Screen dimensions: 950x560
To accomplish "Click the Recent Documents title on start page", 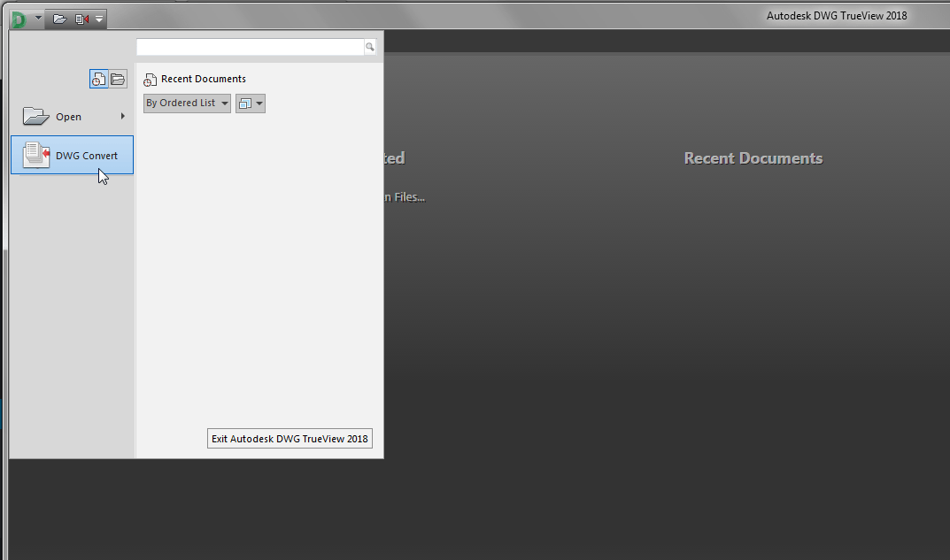I will (753, 158).
